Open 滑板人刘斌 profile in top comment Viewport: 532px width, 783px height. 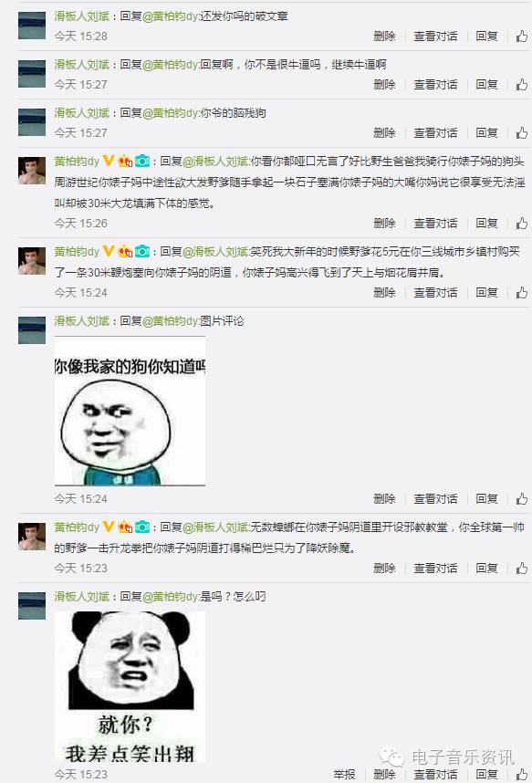(x=81, y=16)
